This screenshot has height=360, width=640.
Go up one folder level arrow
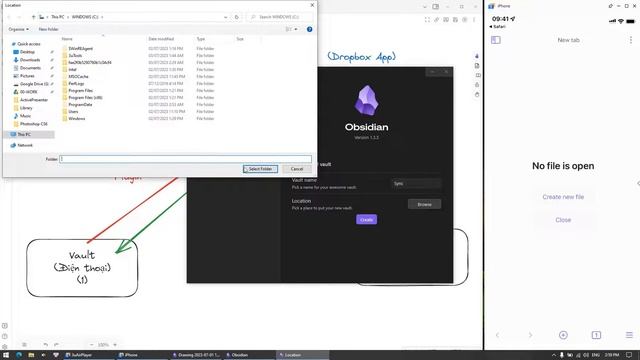tap(33, 17)
